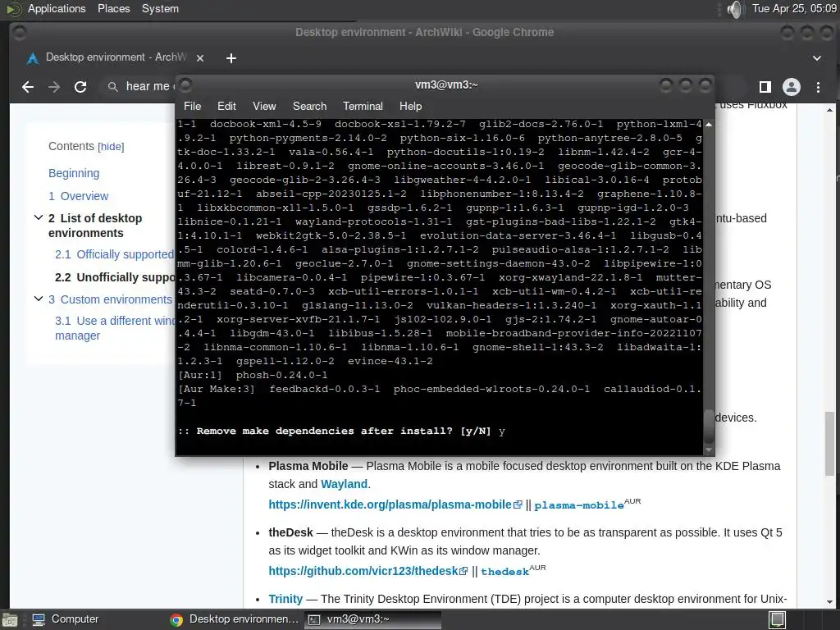The image size is (840, 630).
Task: Go to 2.1 Officially supported
Action: tap(115, 254)
